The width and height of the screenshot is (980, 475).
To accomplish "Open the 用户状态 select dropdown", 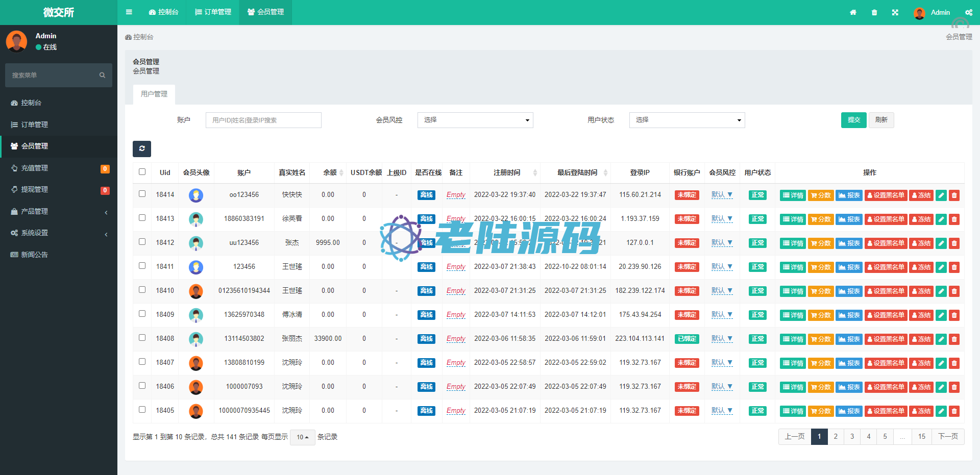I will pos(687,120).
